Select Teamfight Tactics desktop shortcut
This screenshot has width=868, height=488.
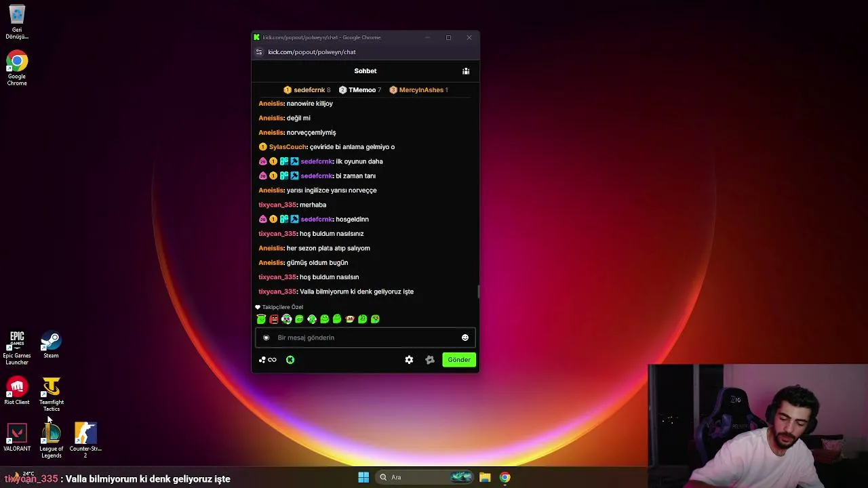[x=52, y=394]
